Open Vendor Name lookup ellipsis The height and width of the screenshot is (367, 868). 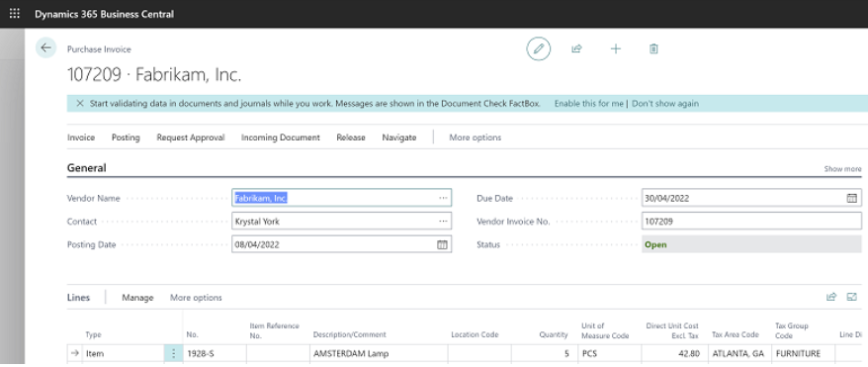[443, 198]
